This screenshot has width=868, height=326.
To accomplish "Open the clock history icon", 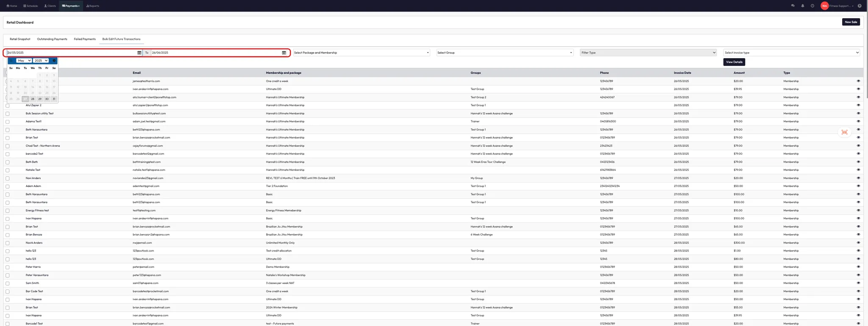I will point(812,6).
